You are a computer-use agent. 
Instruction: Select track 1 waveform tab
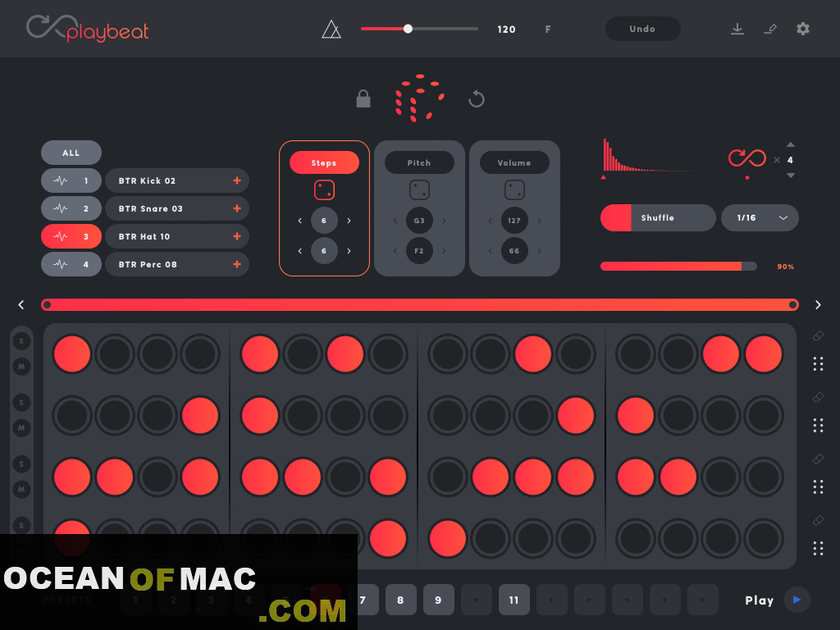tap(71, 181)
